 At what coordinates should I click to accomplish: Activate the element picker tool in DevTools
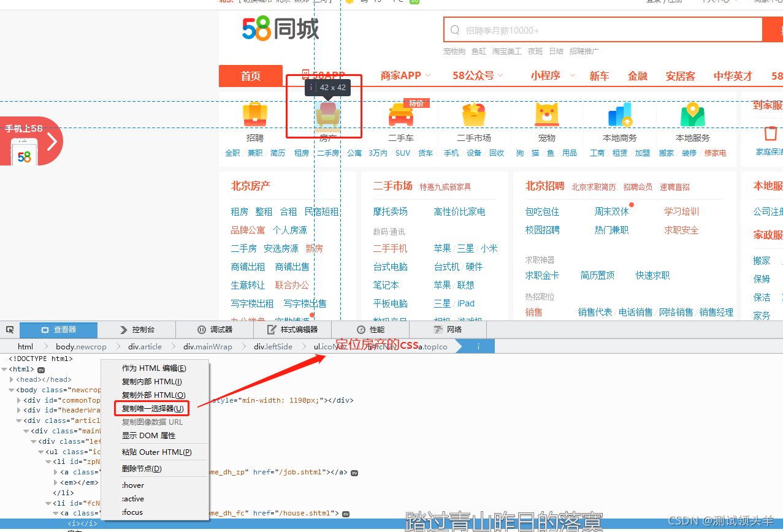pos(10,330)
